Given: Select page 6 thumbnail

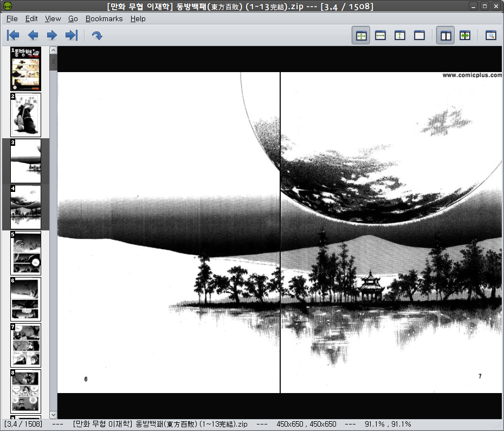Looking at the screenshot, I should tap(25, 299).
